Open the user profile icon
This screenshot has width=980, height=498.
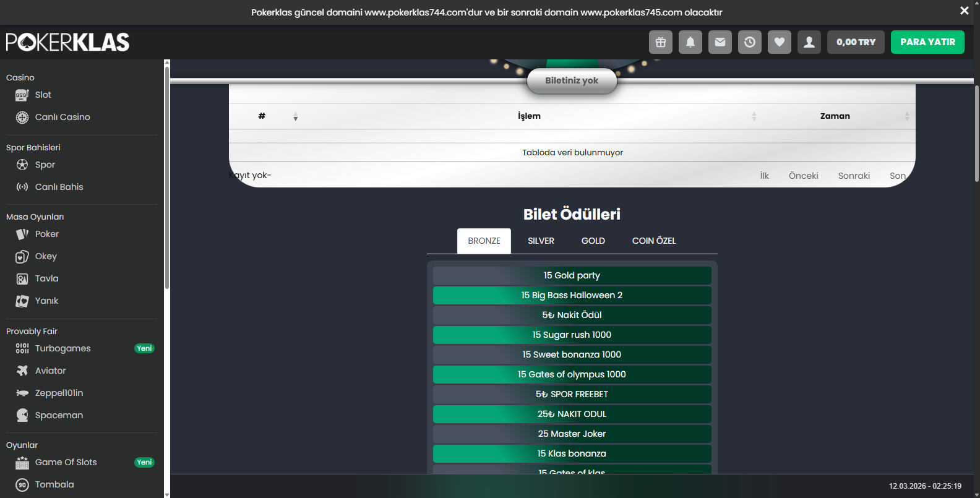pyautogui.click(x=809, y=42)
